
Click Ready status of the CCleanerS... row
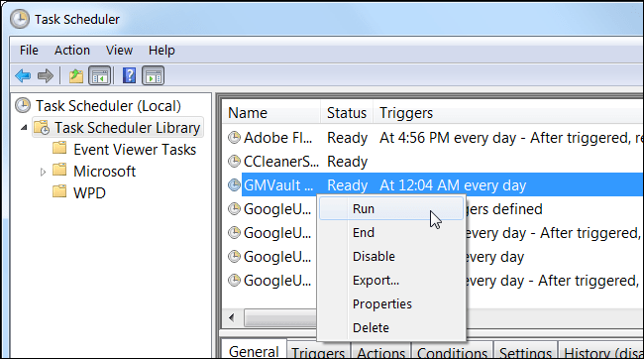tap(347, 162)
